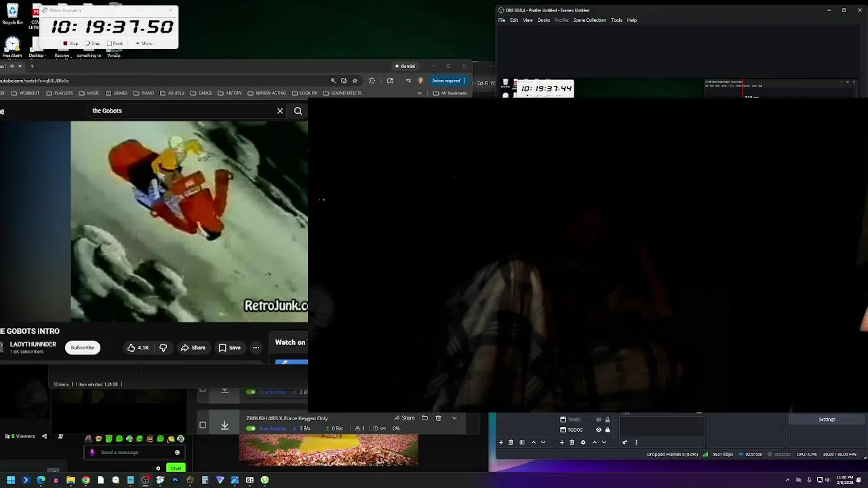Toggle the ZBRUSH 4R3 downloading switch

click(x=251, y=428)
